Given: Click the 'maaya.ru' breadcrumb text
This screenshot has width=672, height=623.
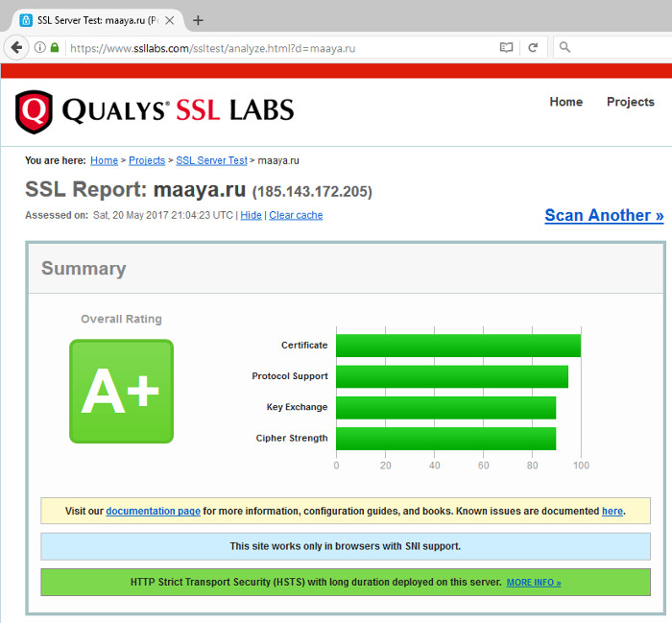Looking at the screenshot, I should pyautogui.click(x=278, y=160).
